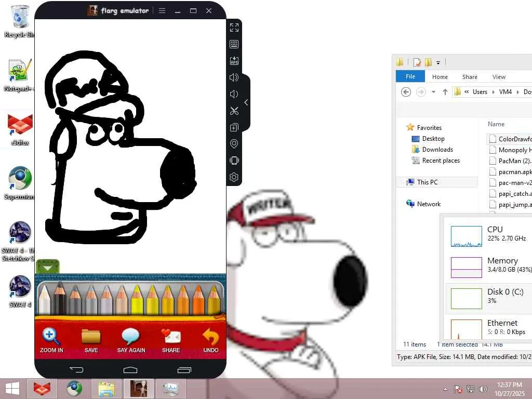532x399 pixels.
Task: Open the location pin icon in emulator sidebar
Action: 234,144
